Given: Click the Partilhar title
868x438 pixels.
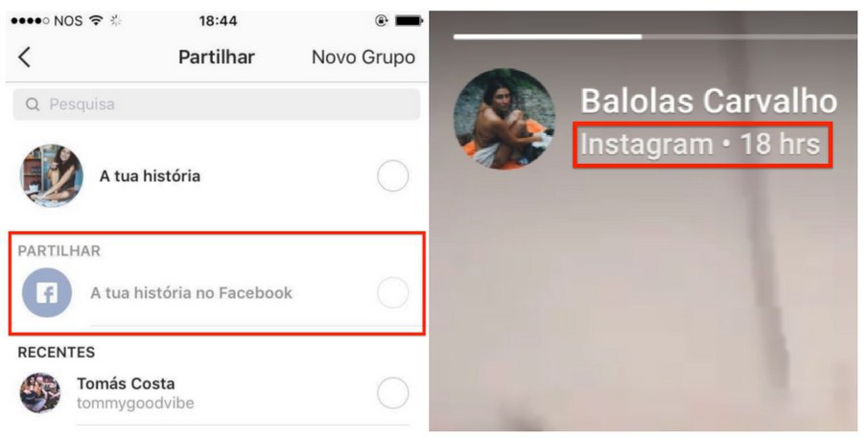Looking at the screenshot, I should (217, 57).
